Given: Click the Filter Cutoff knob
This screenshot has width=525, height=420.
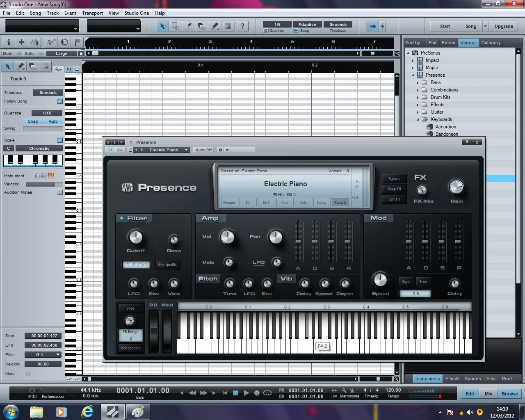Looking at the screenshot, I should click(136, 237).
